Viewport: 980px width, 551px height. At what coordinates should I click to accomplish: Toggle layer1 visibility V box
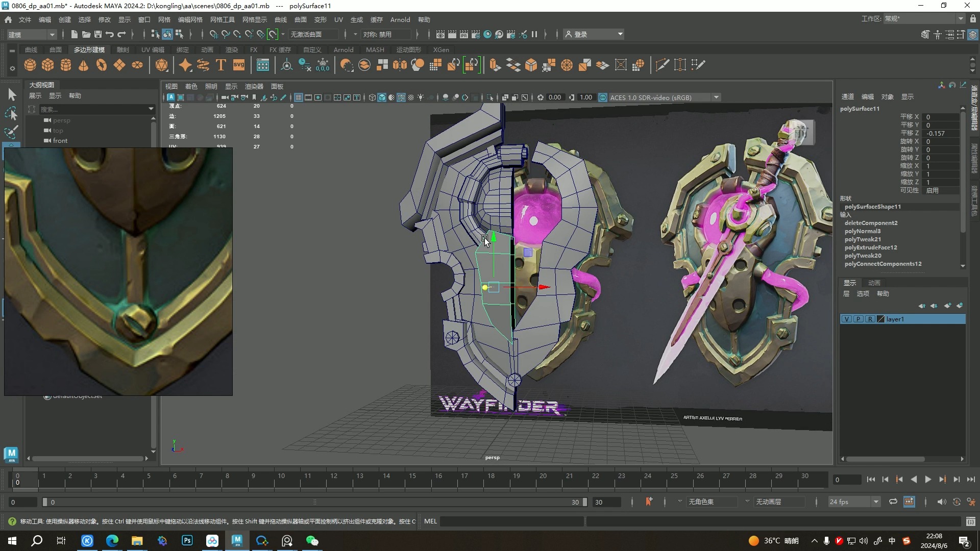pos(847,319)
